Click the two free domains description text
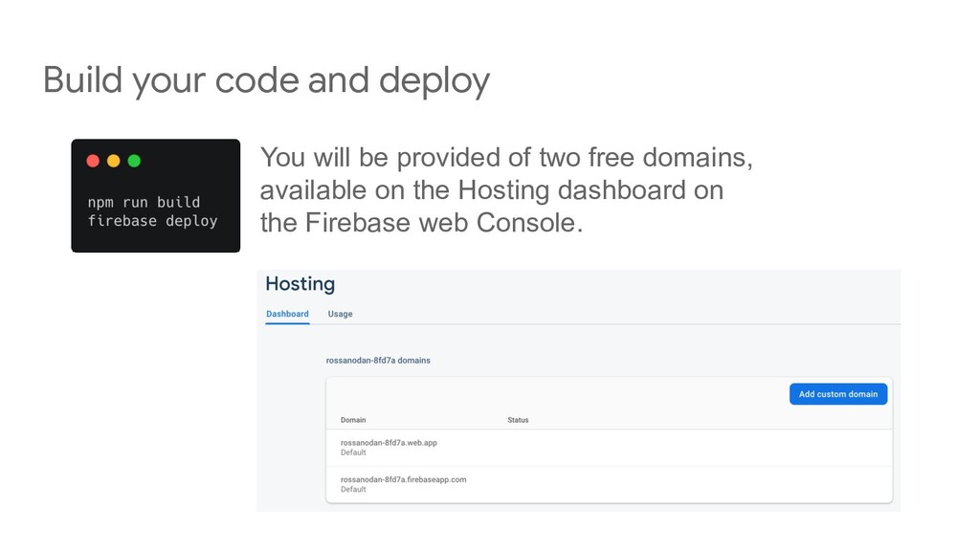Screen dimensions: 980x551 [x=506, y=158]
